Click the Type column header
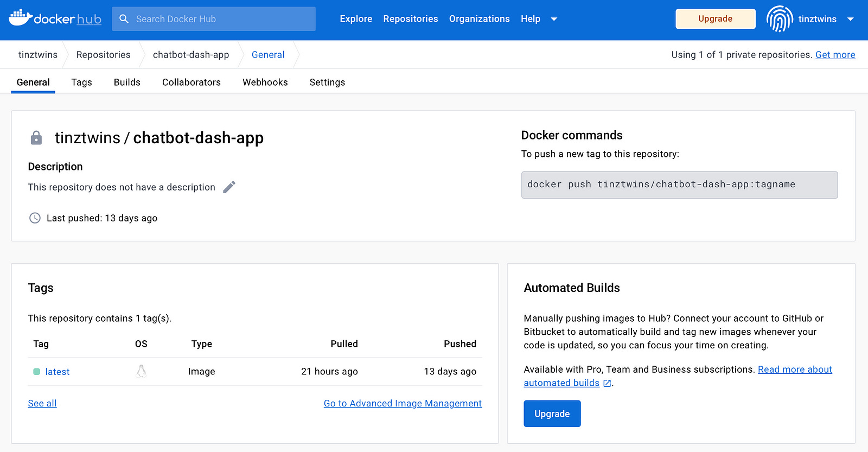The height and width of the screenshot is (452, 868). [202, 344]
